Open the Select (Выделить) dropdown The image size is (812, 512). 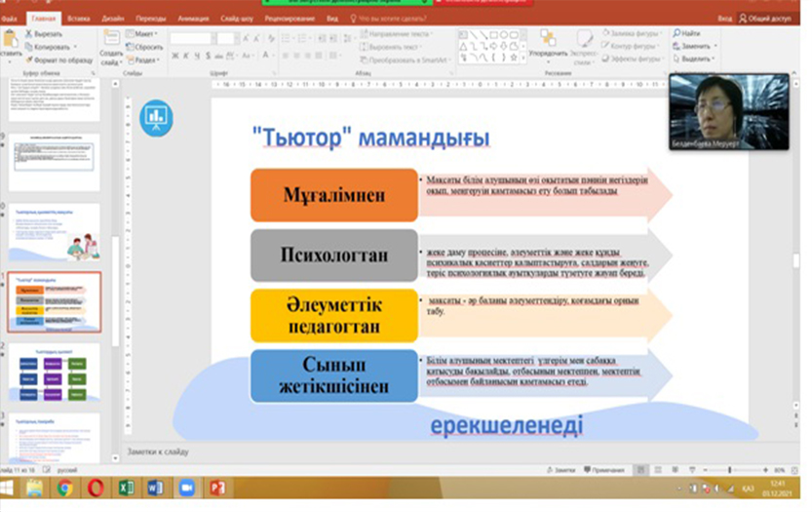696,59
